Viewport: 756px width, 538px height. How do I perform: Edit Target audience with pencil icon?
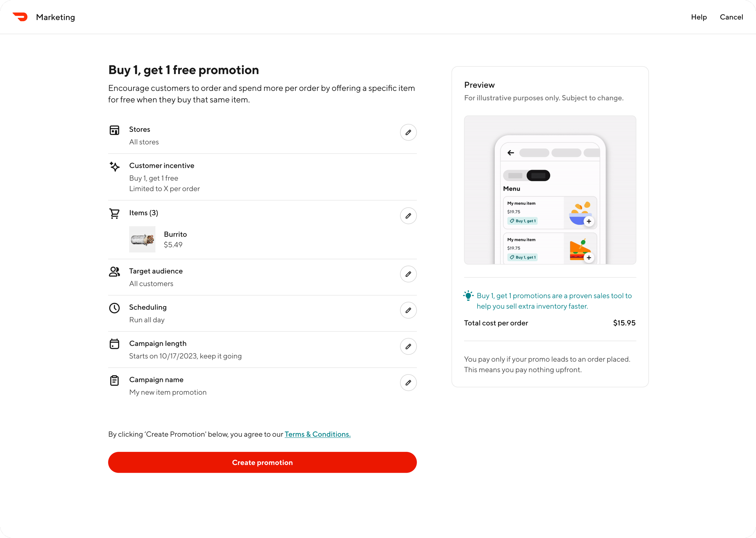tap(408, 274)
